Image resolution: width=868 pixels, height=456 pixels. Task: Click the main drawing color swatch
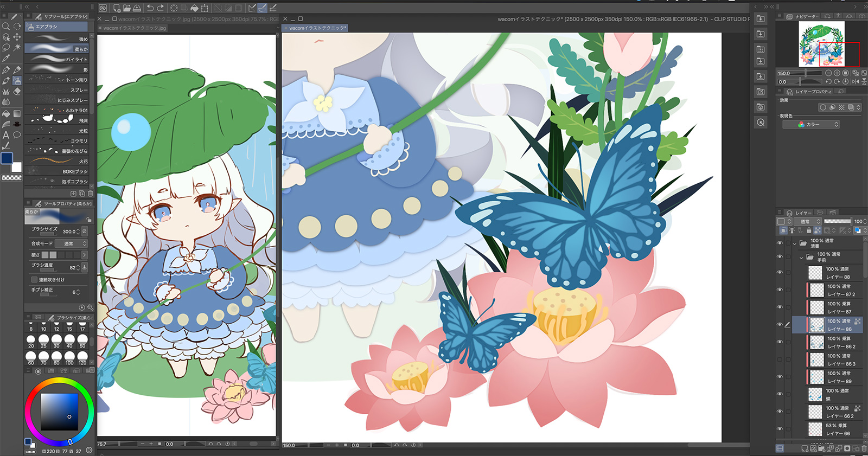click(x=7, y=158)
